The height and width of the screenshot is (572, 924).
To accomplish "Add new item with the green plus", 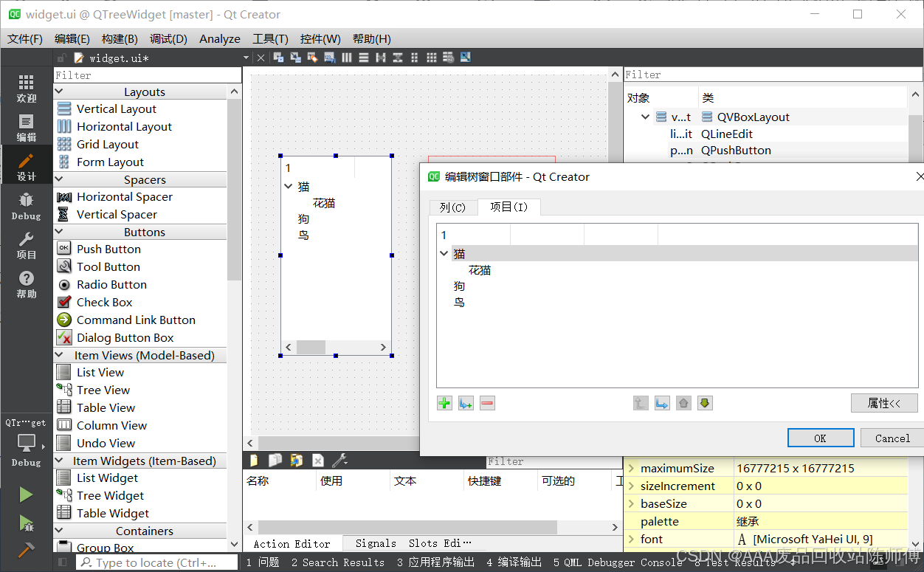I will 444,403.
